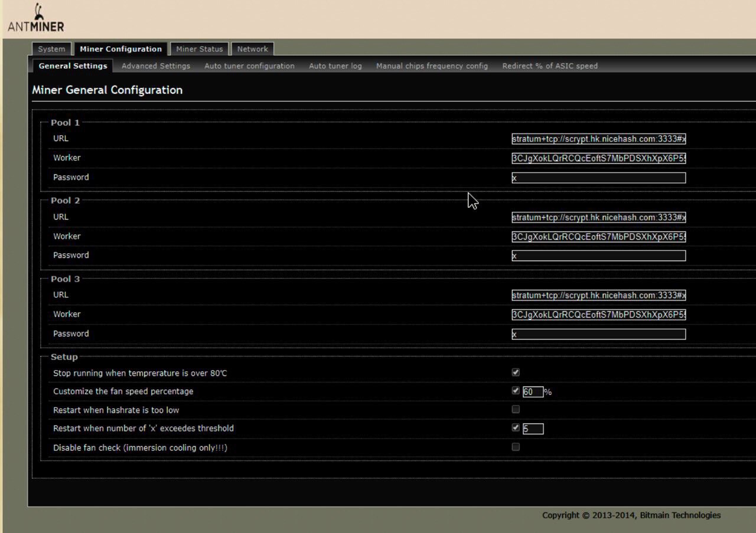
Task: Click the Pool 2 URL field
Action: click(x=599, y=217)
